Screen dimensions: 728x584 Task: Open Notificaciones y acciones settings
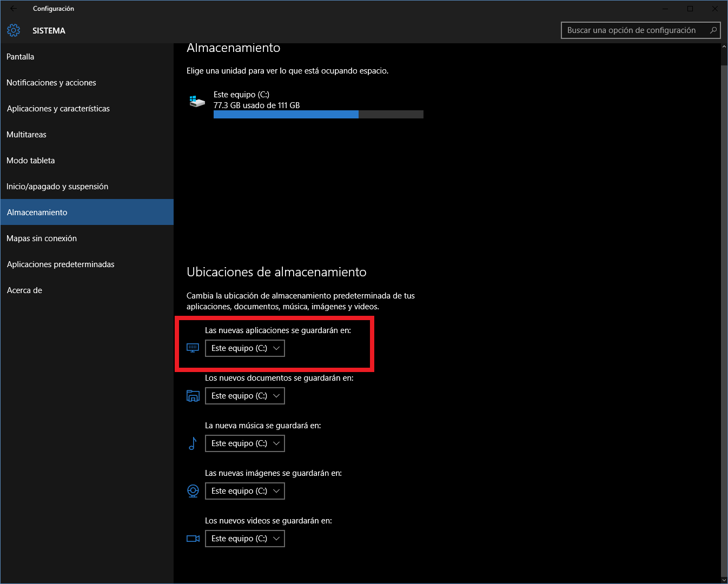(51, 83)
